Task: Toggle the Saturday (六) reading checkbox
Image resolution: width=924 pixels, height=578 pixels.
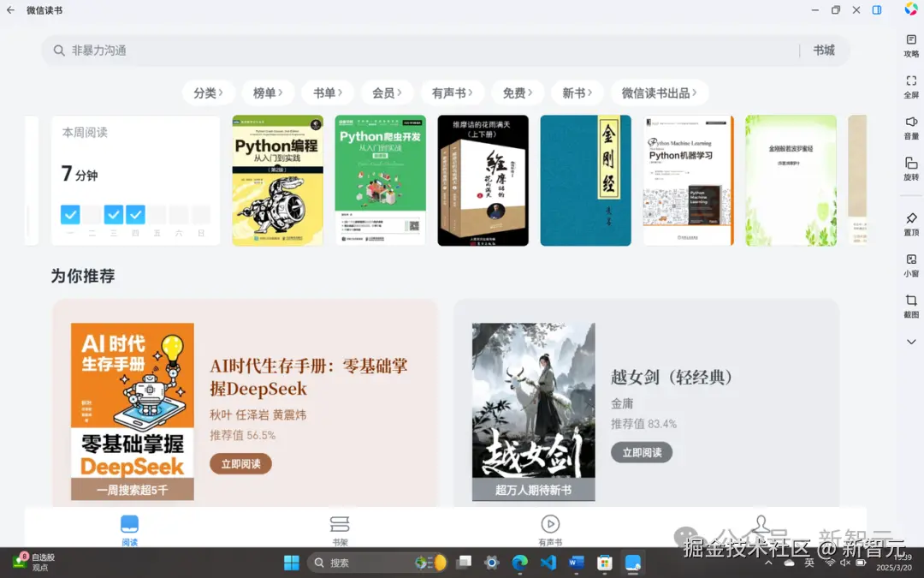Action: coord(179,215)
